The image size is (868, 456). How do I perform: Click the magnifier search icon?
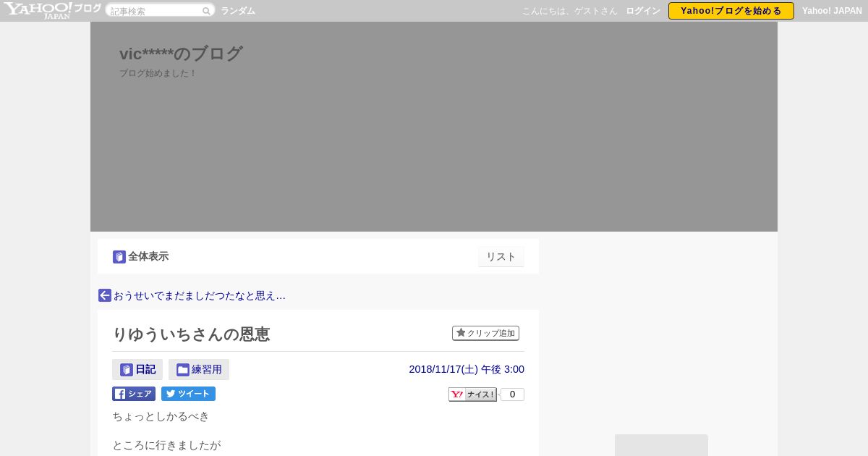[206, 11]
